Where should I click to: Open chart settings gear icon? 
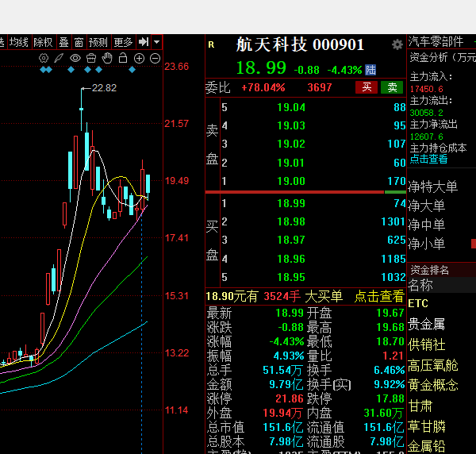pyautogui.click(x=44, y=58)
